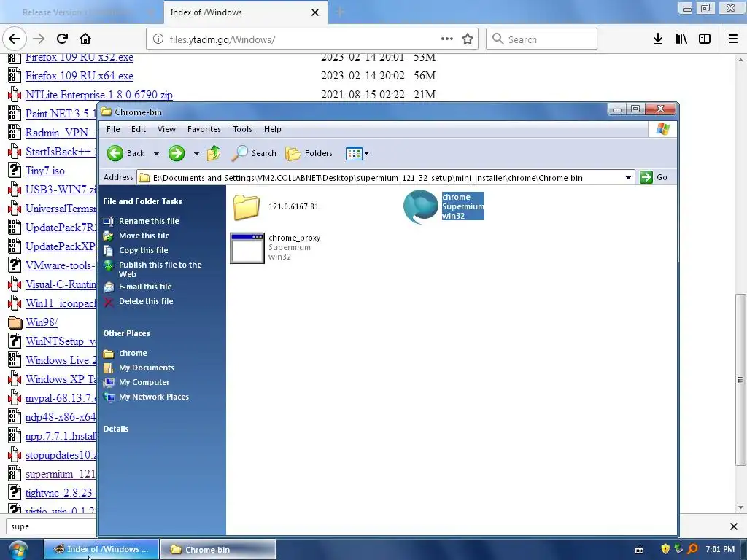Open My Network Places link
The height and width of the screenshot is (560, 747).
(153, 397)
